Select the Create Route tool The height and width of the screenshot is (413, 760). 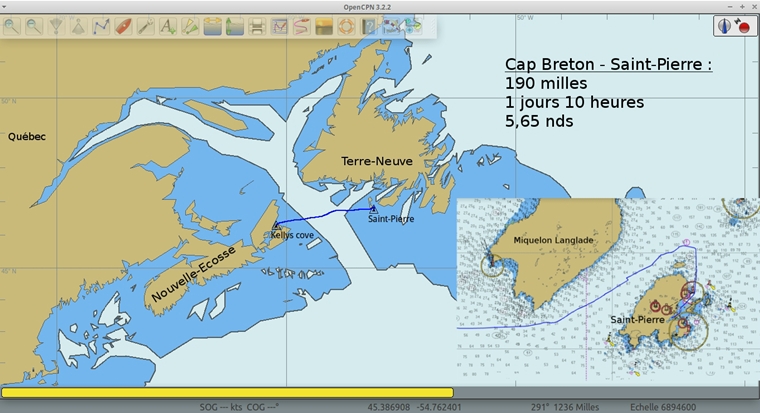pyautogui.click(x=100, y=26)
